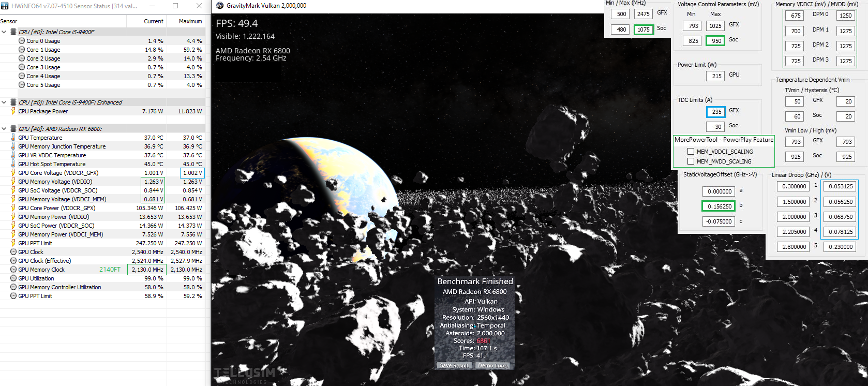This screenshot has height=386, width=868.
Task: Minimize the HWiNFO64 Sensor Status window
Action: click(x=152, y=6)
